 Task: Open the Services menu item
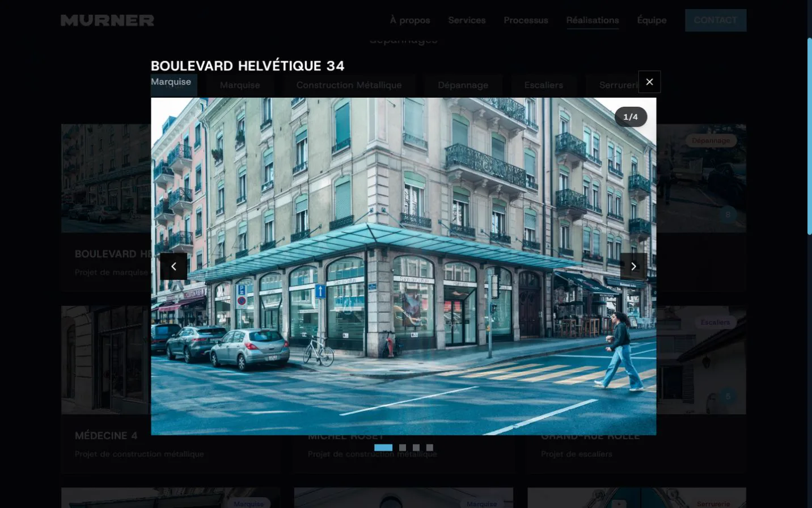pos(467,20)
